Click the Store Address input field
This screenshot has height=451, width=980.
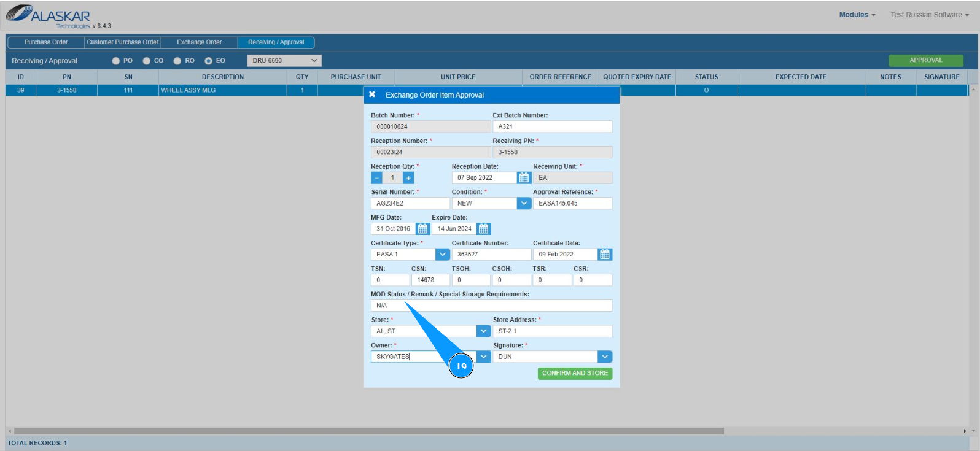(x=553, y=331)
